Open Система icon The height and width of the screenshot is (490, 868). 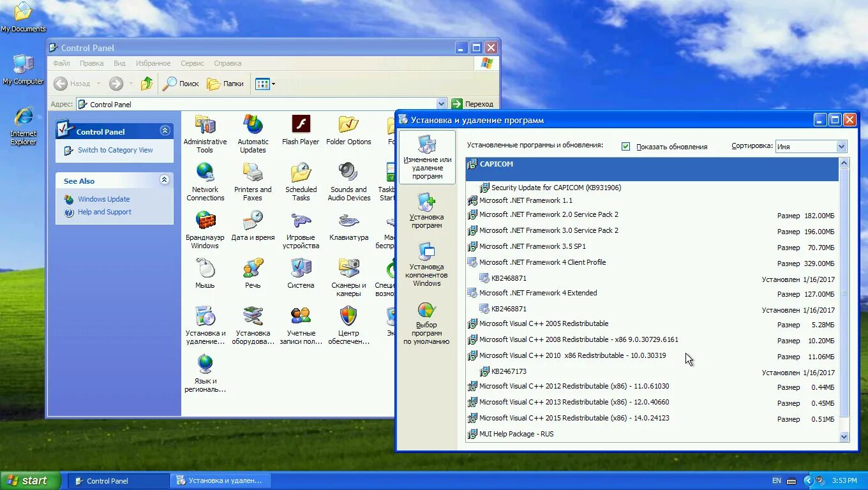point(301,274)
